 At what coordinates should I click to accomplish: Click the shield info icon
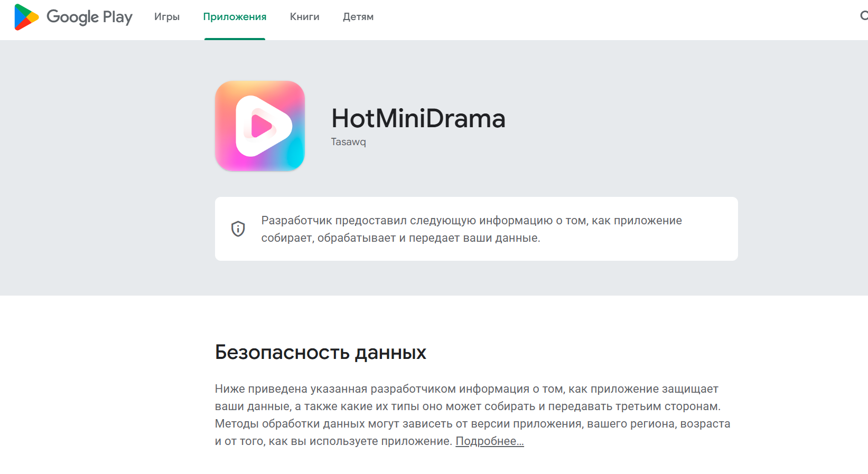238,229
